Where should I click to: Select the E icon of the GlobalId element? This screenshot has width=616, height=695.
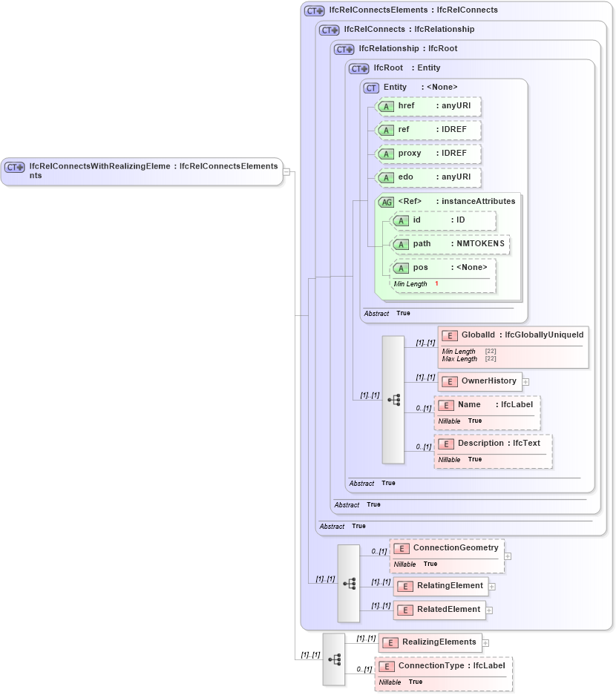[x=450, y=335]
